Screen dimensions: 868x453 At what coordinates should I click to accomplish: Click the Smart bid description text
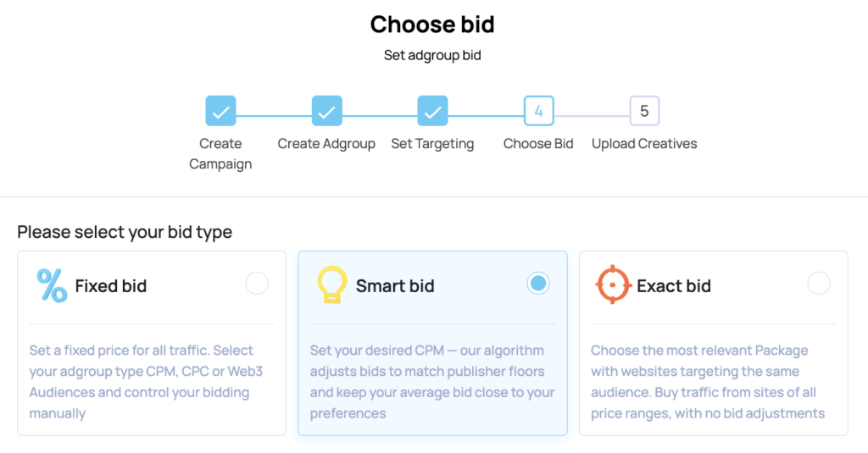pos(432,382)
